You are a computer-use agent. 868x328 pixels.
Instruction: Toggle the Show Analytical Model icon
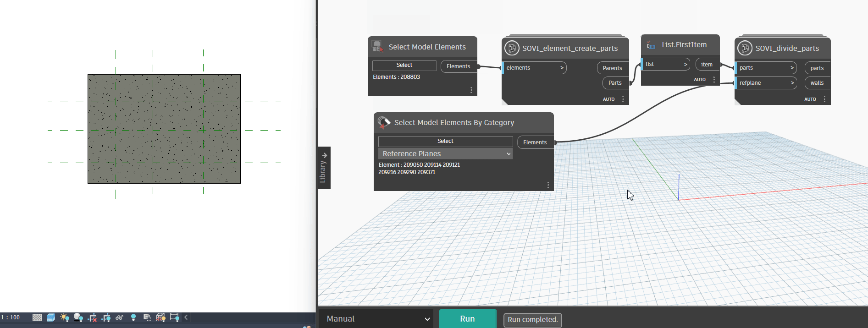(x=161, y=317)
